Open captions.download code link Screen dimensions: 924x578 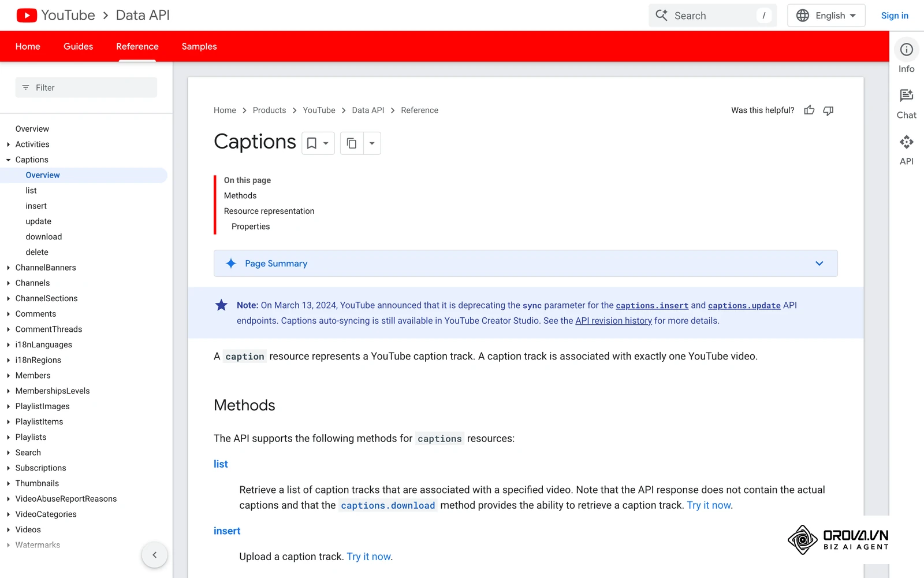tap(388, 505)
